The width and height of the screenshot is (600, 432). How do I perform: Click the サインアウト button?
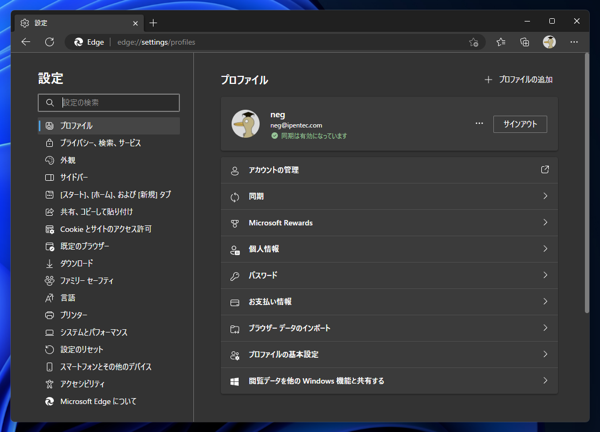[x=520, y=124]
